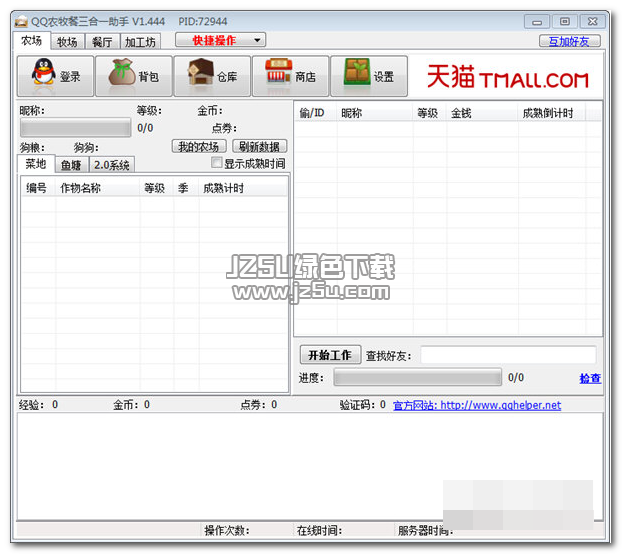The image size is (622, 554).
Task: Click the 验证码: 0 counter text
Action: tap(363, 405)
